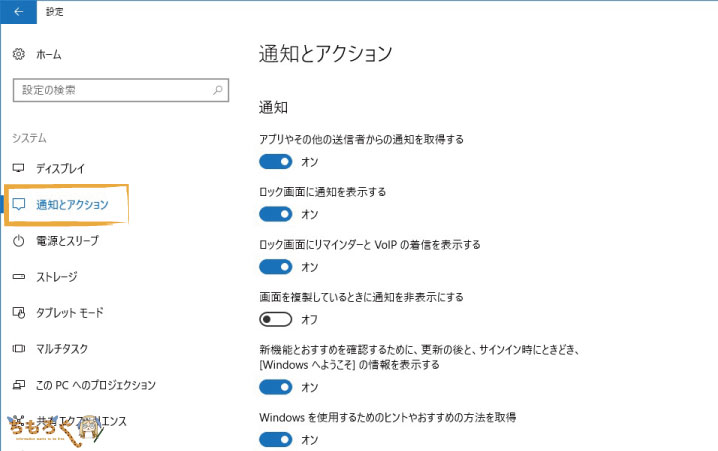Click the 設定の検索 search field
The image size is (718, 451).
pos(121,90)
